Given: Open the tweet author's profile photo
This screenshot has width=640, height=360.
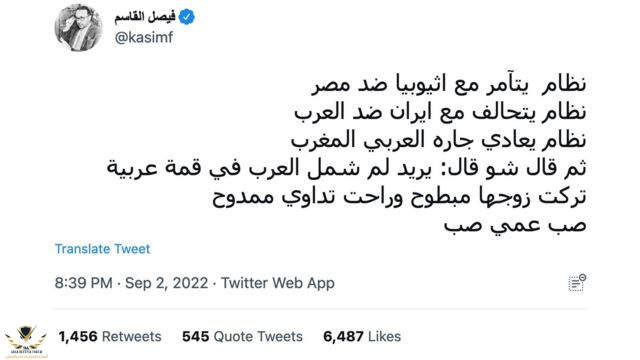Looking at the screenshot, I should coord(78,28).
